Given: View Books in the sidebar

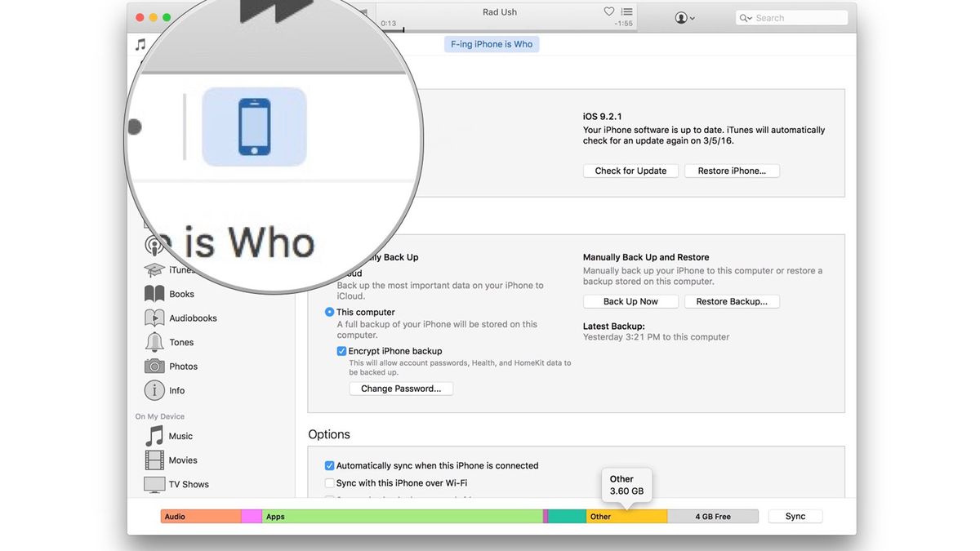Looking at the screenshot, I should [x=181, y=293].
